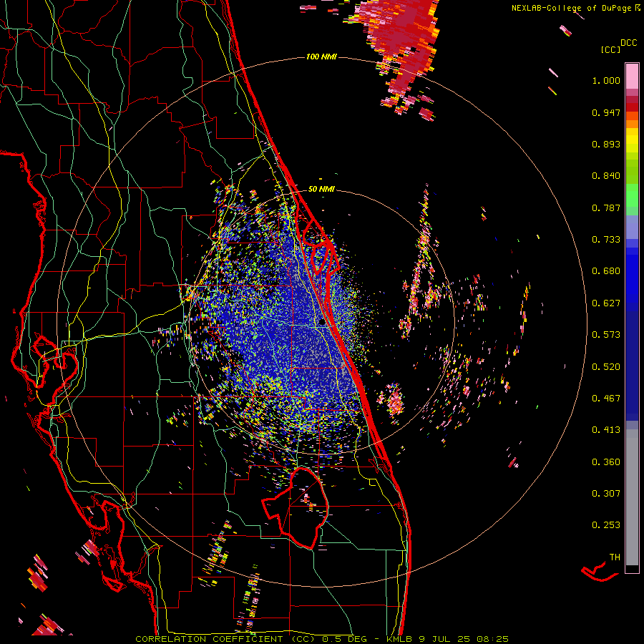This screenshot has width=644, height=644.
Task: Select the 0.947 legend value
Action: point(606,112)
